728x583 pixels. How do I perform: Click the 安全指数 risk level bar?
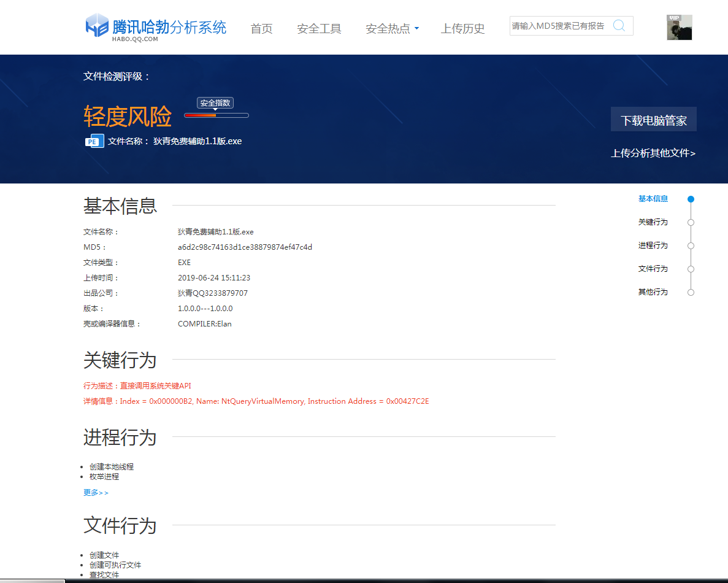coord(216,115)
